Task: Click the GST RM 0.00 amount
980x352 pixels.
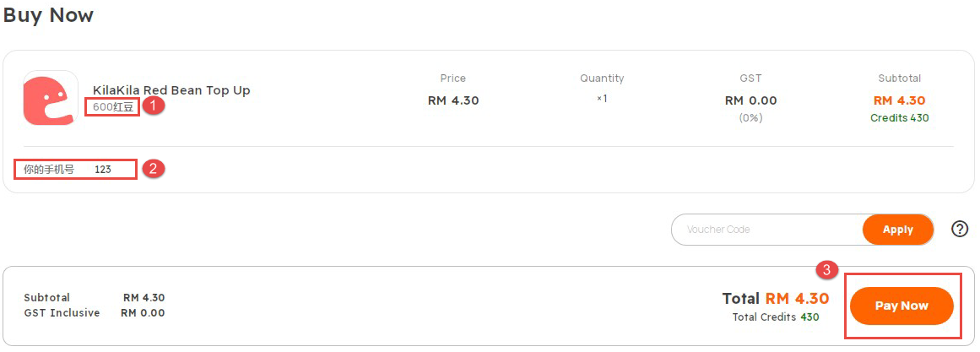Action: coord(750,100)
